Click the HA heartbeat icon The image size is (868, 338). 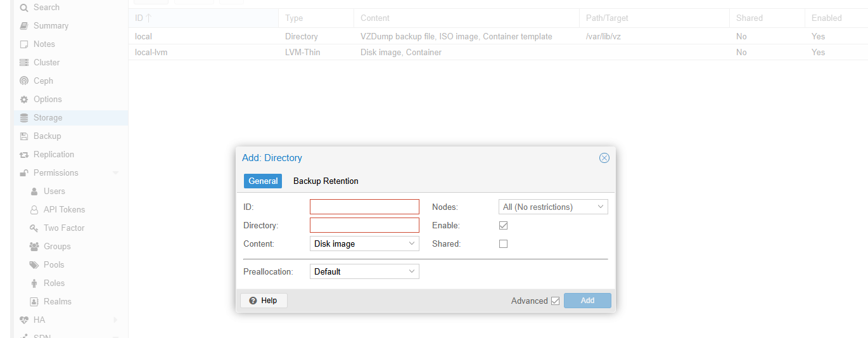pos(24,320)
